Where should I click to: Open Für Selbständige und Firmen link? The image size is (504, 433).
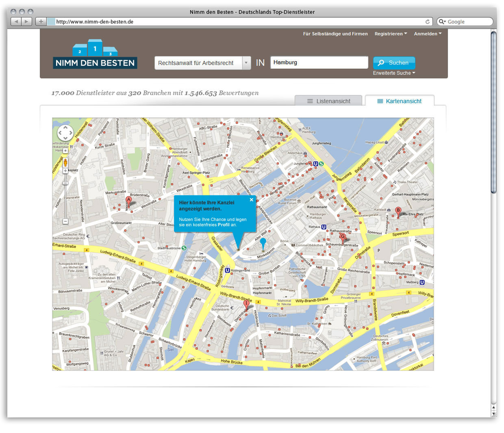click(335, 34)
